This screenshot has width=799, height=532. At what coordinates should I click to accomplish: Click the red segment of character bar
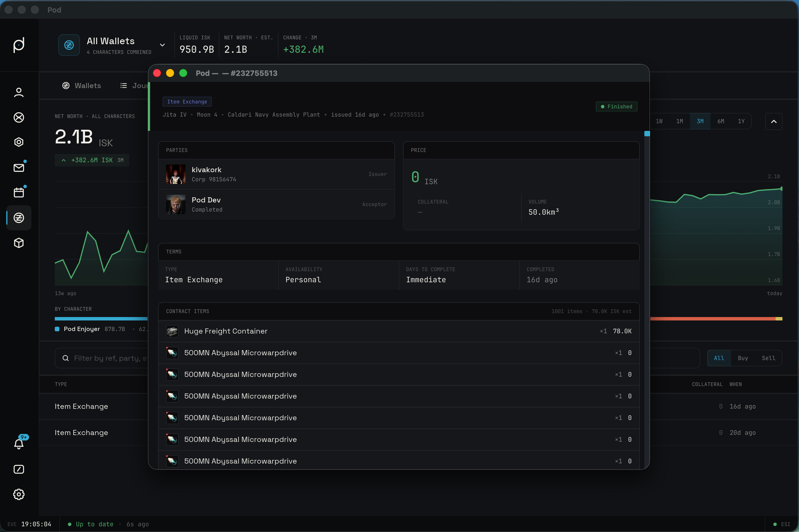(x=713, y=318)
